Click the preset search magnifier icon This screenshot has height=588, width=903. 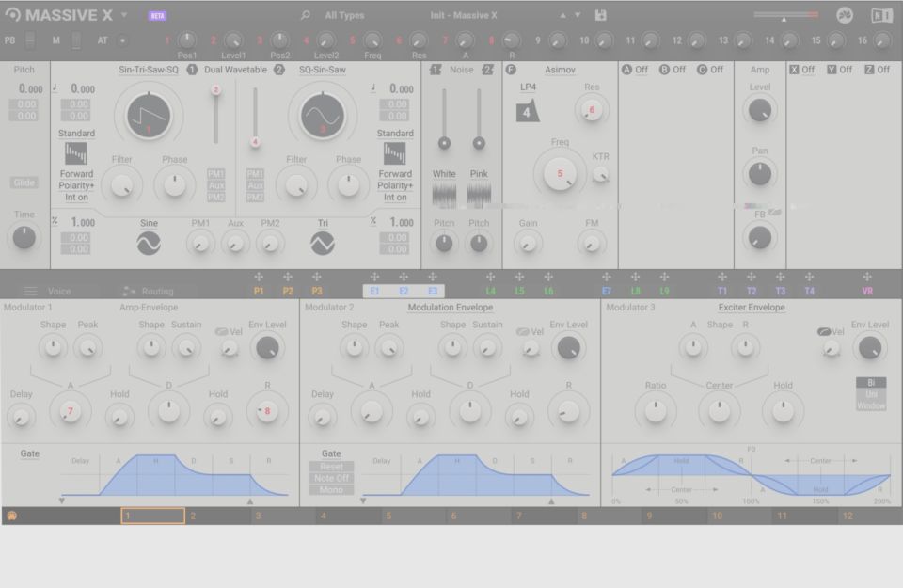[305, 15]
